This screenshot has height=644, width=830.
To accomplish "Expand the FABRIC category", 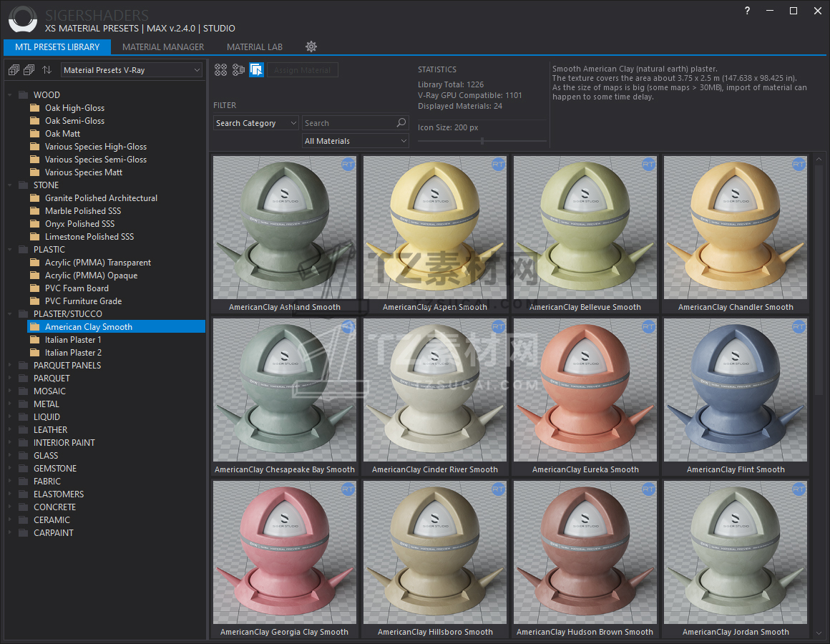I will 10,481.
